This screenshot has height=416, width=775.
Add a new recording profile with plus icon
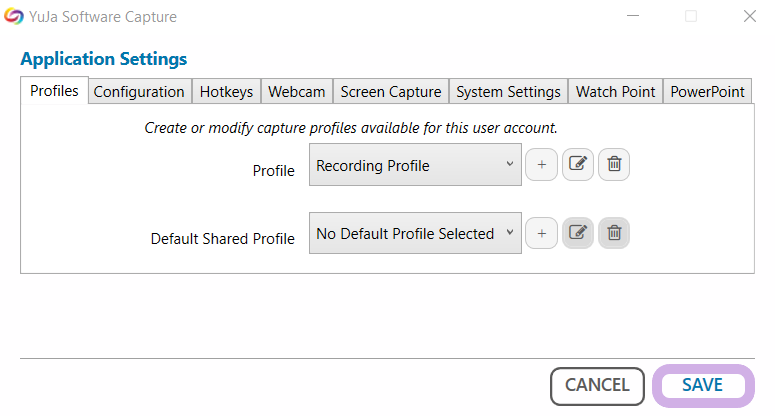(x=541, y=165)
